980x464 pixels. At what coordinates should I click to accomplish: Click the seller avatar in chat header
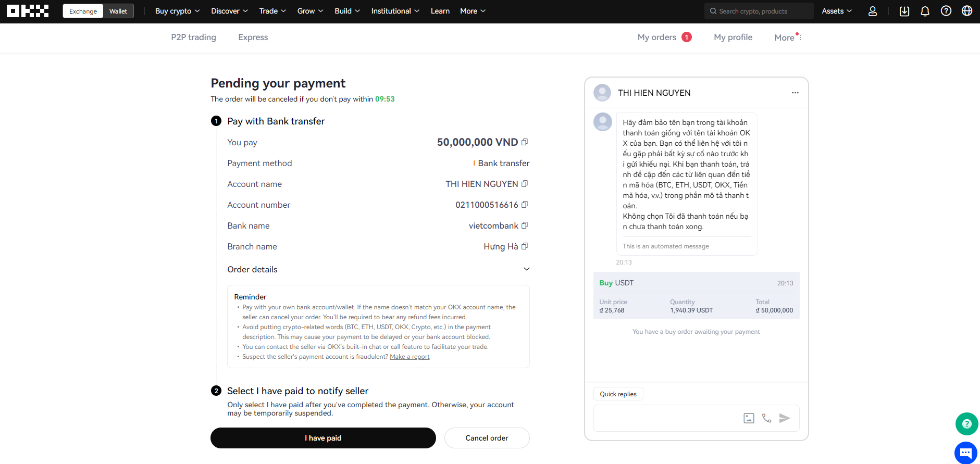point(602,93)
